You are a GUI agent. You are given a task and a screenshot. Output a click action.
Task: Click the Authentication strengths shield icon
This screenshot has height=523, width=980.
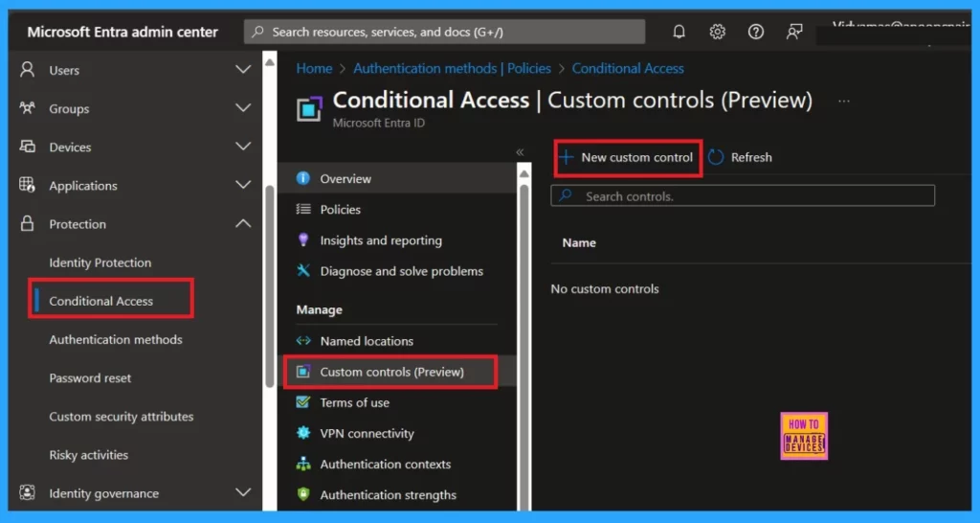pos(303,494)
